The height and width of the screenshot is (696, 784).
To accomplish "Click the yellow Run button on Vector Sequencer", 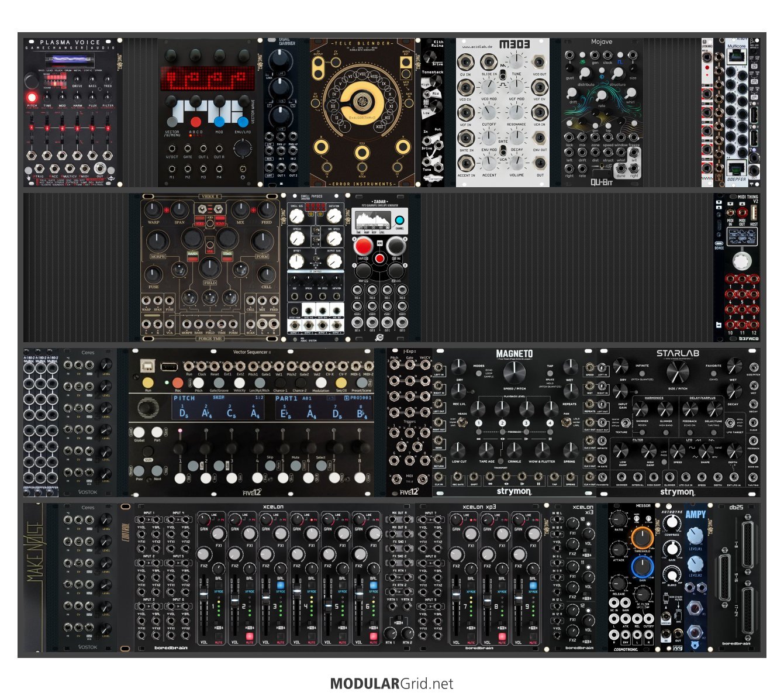I will (x=148, y=383).
